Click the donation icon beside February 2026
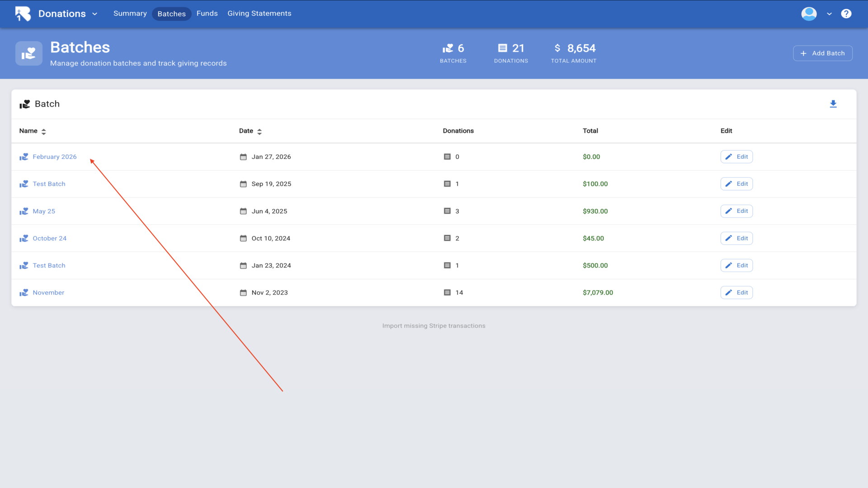Image resolution: width=868 pixels, height=488 pixels. (24, 157)
